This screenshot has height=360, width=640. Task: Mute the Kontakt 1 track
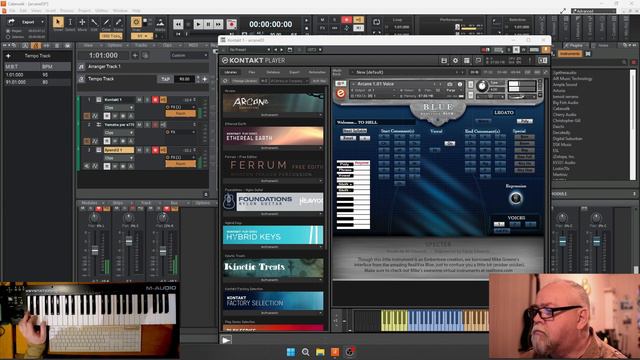tap(139, 100)
